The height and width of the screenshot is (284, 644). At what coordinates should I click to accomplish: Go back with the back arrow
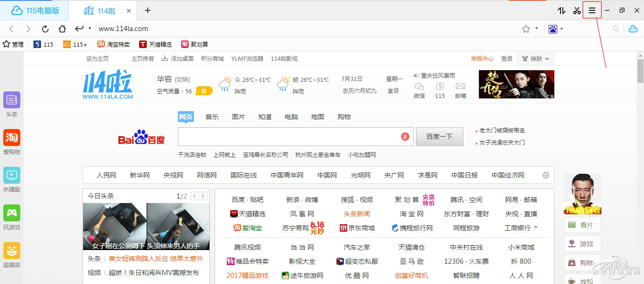pos(12,29)
